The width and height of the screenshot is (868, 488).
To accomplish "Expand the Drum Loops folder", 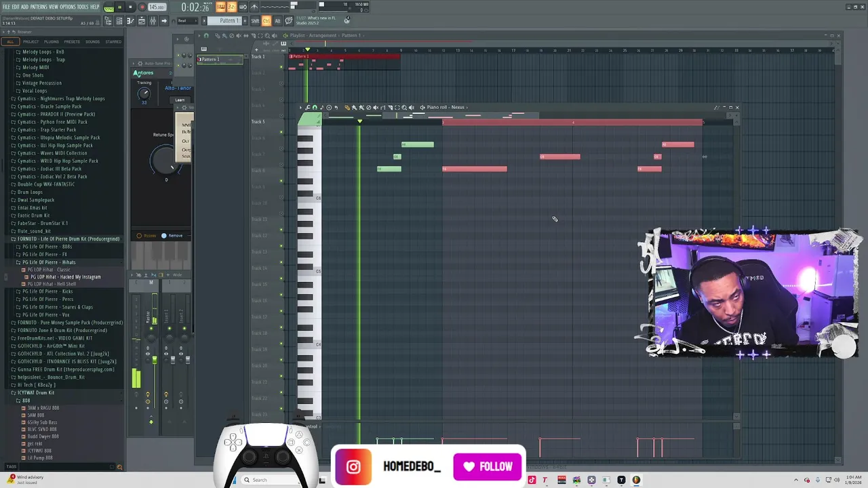I will (30, 192).
